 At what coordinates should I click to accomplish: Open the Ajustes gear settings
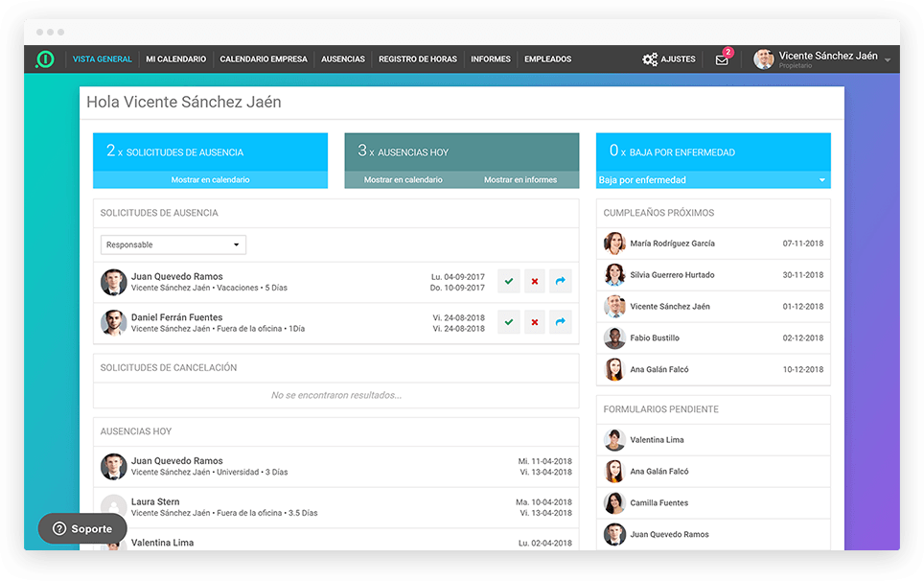650,58
